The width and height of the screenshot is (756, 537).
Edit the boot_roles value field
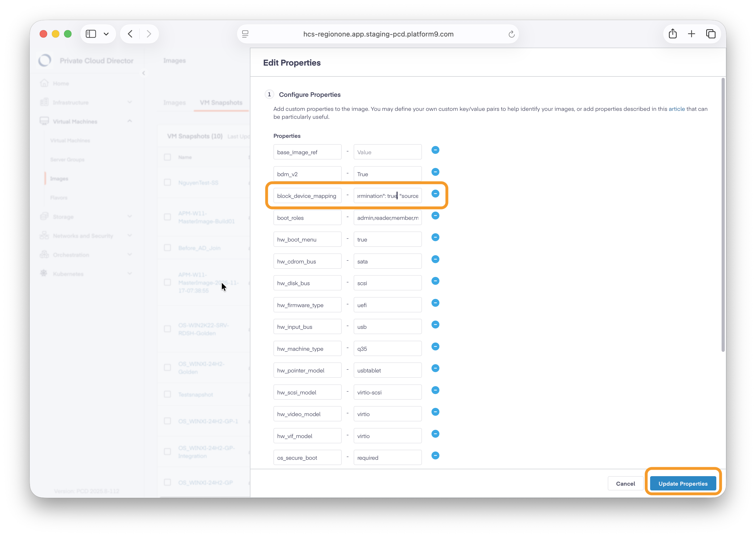point(388,217)
